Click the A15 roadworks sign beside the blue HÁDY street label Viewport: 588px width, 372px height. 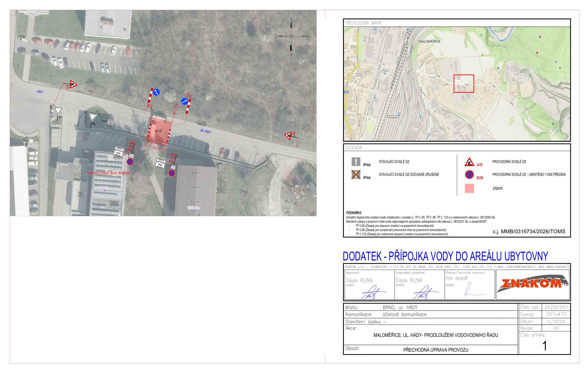click(73, 85)
